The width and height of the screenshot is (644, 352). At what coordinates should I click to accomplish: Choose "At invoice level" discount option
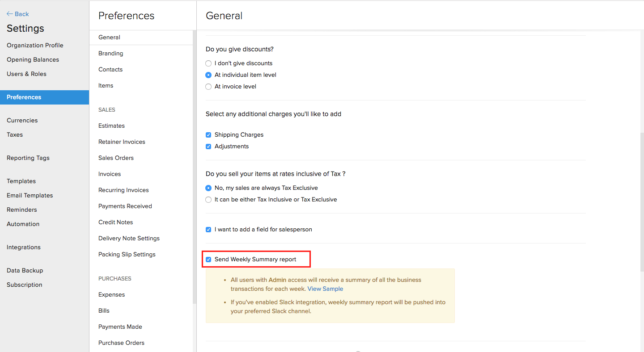coord(208,87)
